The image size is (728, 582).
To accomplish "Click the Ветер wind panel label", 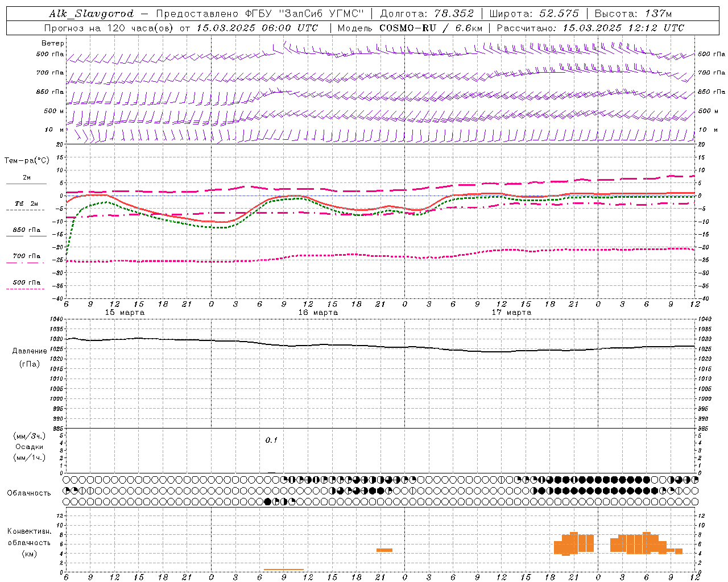I will tap(53, 43).
